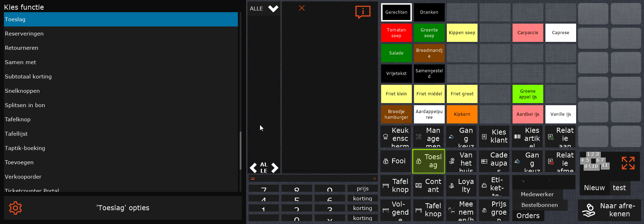
Task: Click the Bestelbonnen button
Action: coord(539,205)
